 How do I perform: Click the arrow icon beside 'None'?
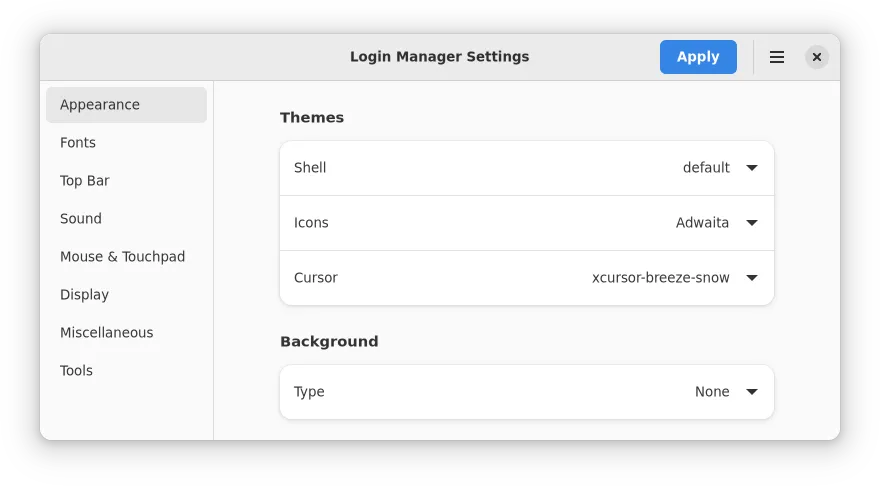pyautogui.click(x=752, y=392)
